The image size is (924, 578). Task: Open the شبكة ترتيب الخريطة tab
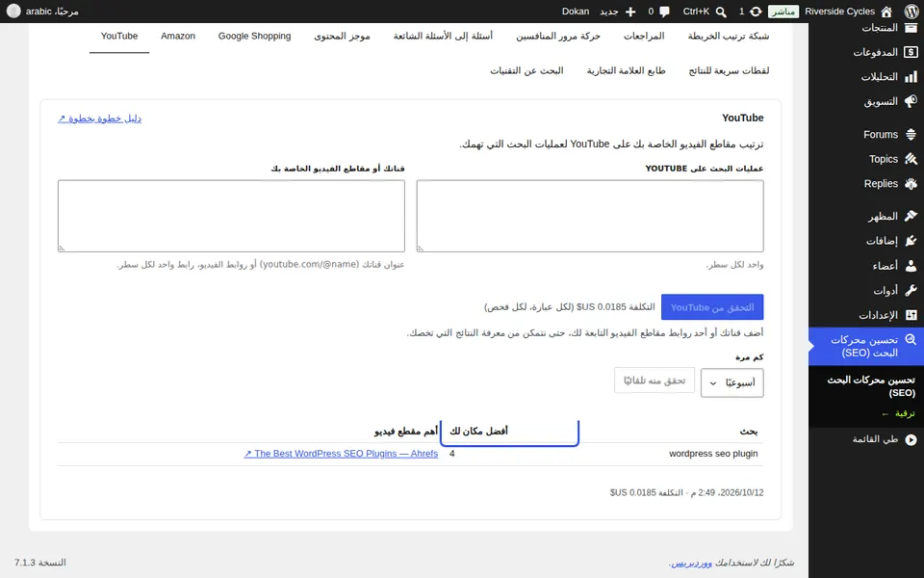[x=729, y=36]
